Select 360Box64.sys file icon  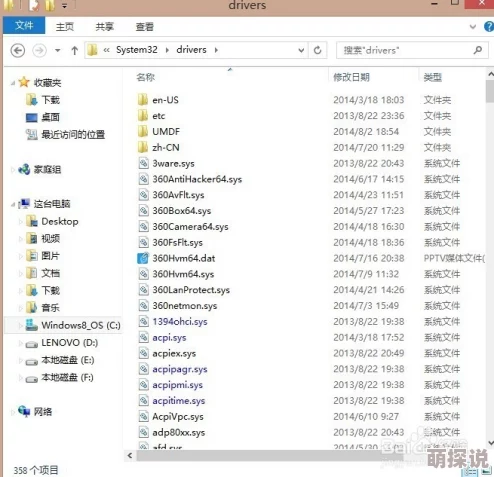pos(143,211)
